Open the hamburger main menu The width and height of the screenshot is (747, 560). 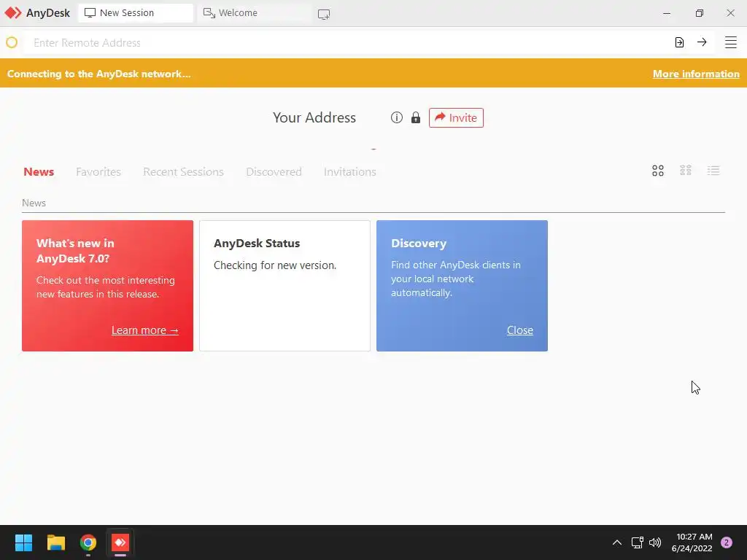tap(730, 42)
